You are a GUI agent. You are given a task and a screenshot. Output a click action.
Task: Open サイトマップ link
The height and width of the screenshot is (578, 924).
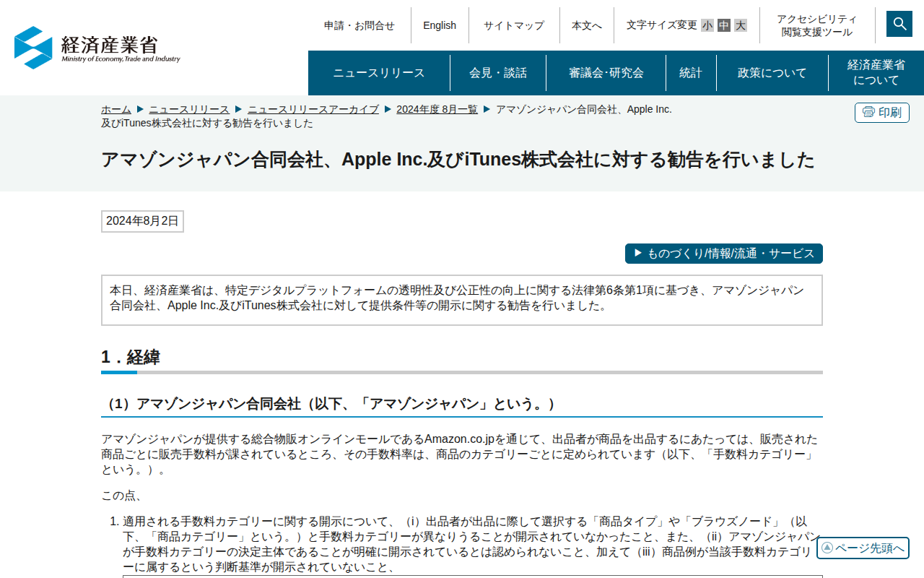coord(514,25)
